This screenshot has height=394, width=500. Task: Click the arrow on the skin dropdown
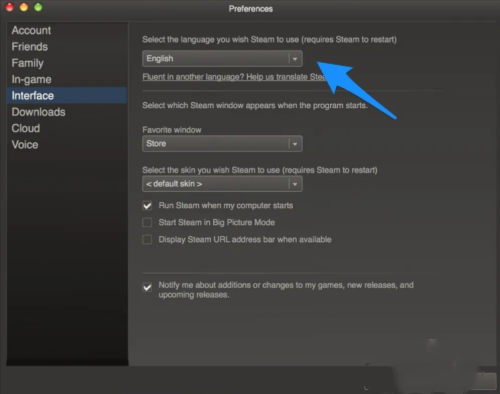coord(295,184)
